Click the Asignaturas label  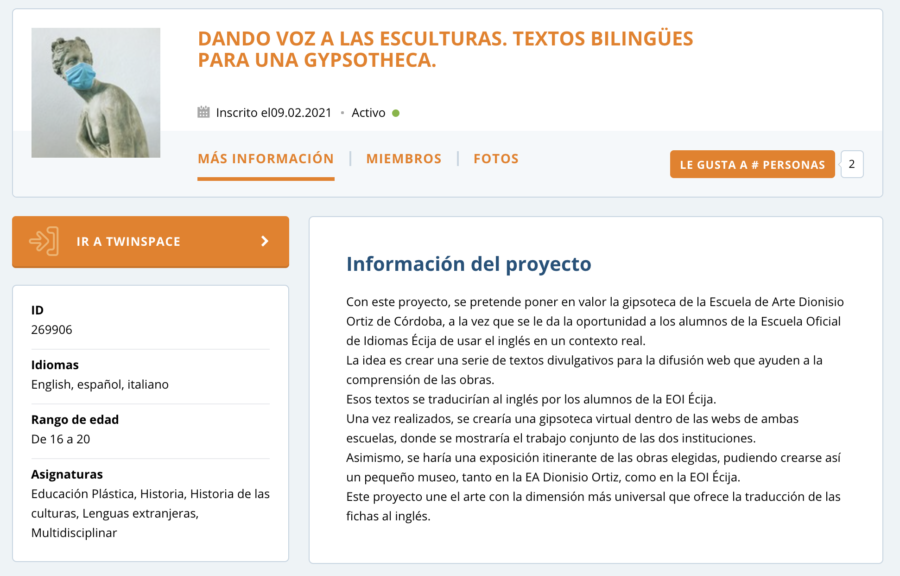(x=67, y=474)
